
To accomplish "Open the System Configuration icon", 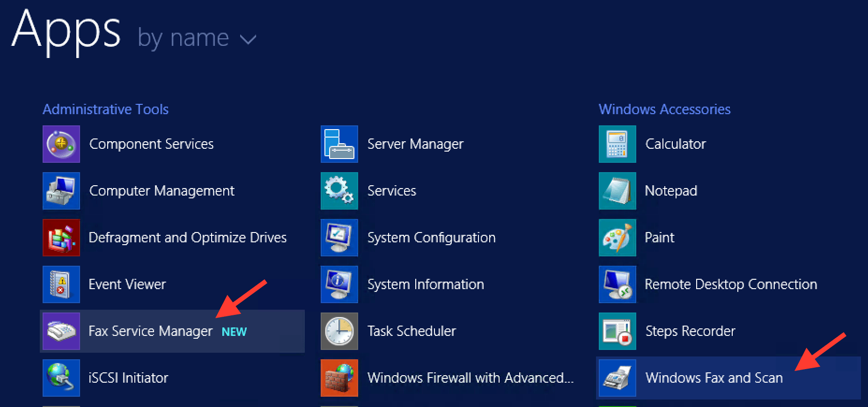I will (339, 238).
